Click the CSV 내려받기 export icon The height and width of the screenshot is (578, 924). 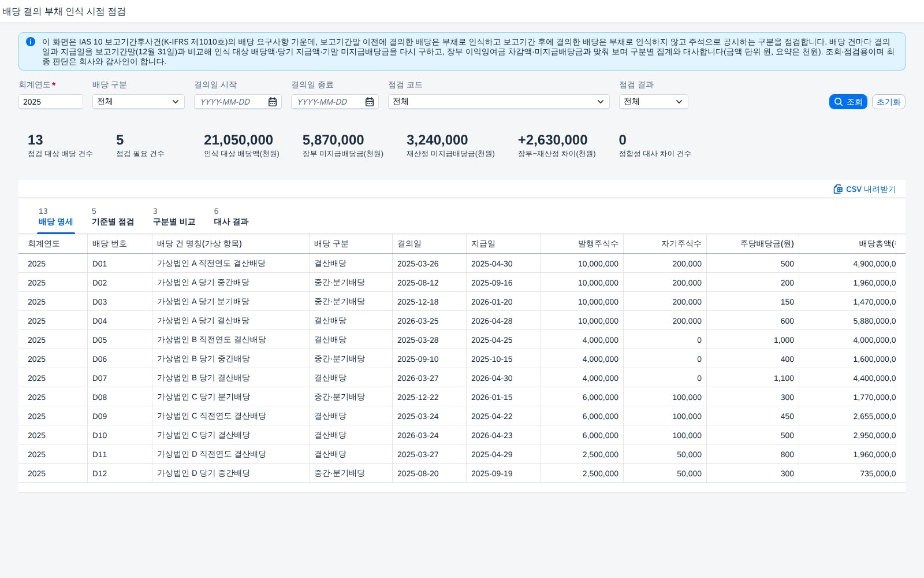(x=838, y=189)
